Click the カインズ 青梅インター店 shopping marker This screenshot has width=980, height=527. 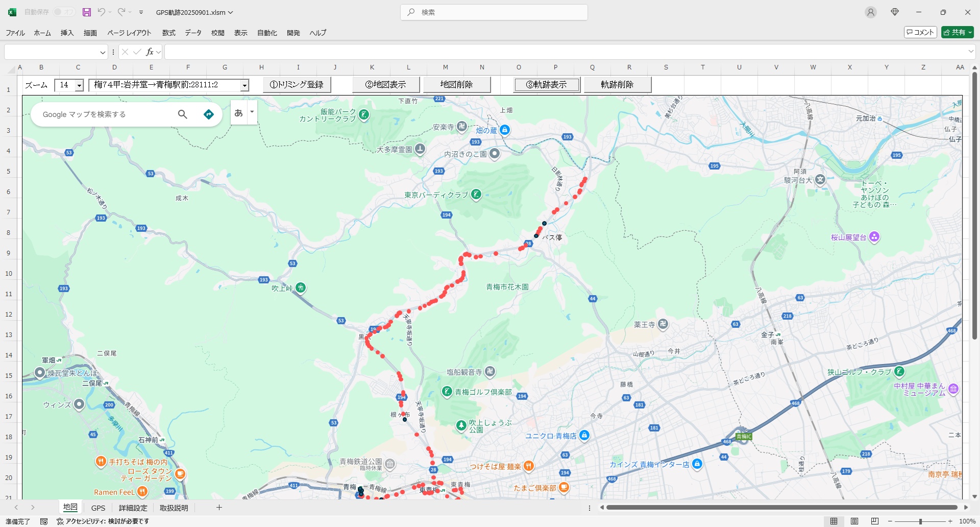click(697, 464)
